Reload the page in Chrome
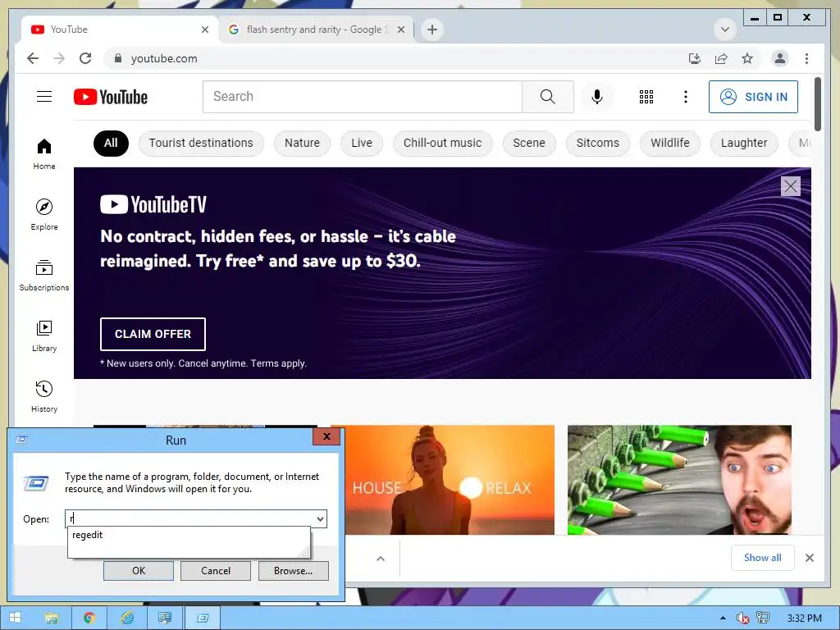Image resolution: width=840 pixels, height=630 pixels. (85, 58)
